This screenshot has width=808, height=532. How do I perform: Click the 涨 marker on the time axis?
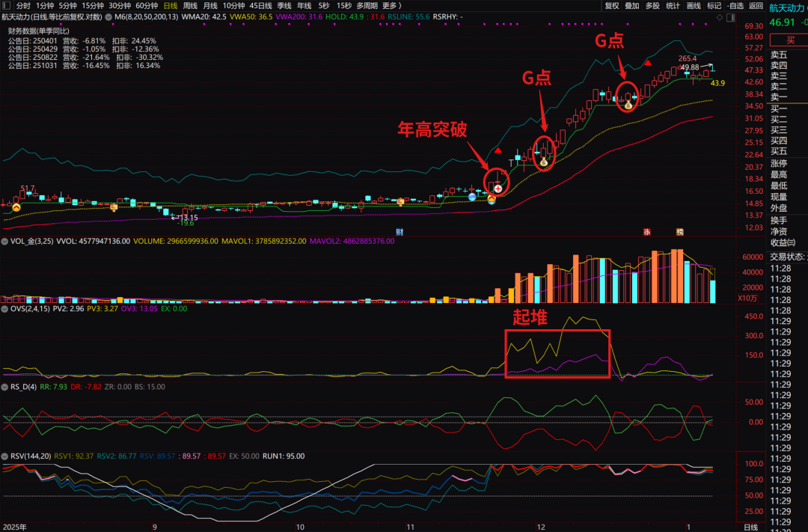tap(646, 232)
